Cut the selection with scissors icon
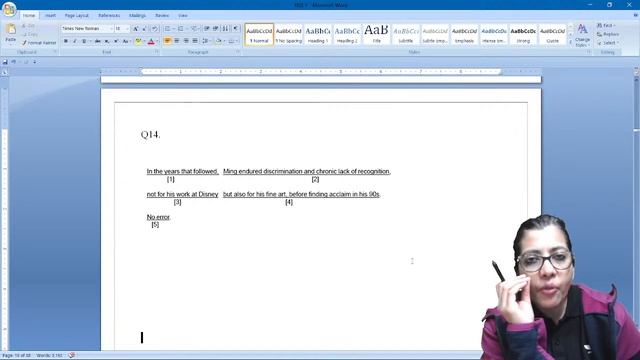Viewport: 640px width, 360px height. (29, 26)
